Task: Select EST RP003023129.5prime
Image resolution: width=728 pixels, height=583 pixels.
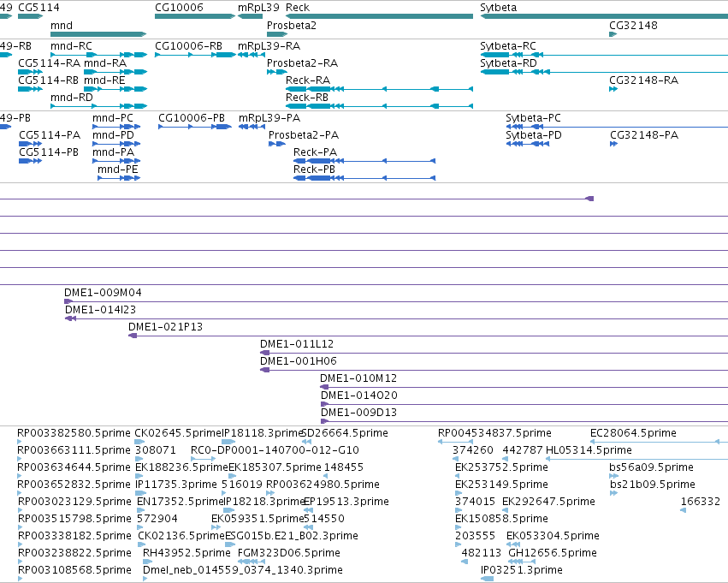Action: click(74, 503)
